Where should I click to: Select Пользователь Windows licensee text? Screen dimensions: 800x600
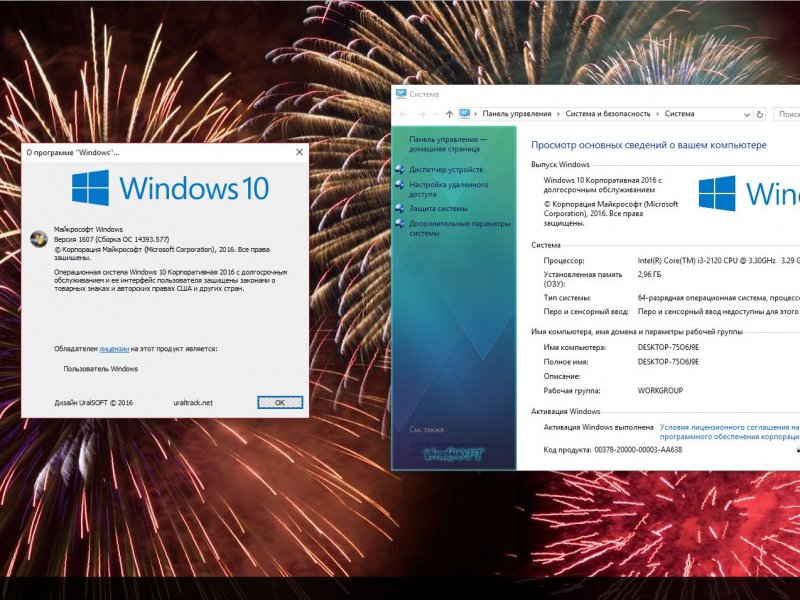(x=101, y=368)
